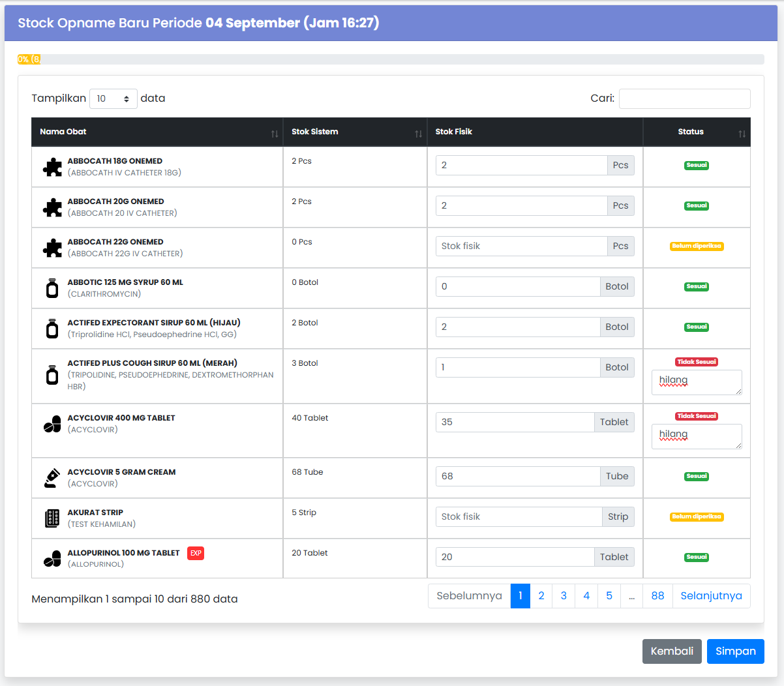Viewport: 784px width, 686px height.
Task: Click the yellow progress bar at the top
Action: [x=29, y=59]
